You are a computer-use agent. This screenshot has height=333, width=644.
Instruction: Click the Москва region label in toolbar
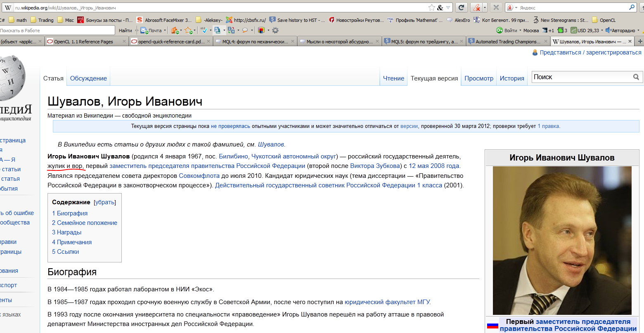click(531, 30)
